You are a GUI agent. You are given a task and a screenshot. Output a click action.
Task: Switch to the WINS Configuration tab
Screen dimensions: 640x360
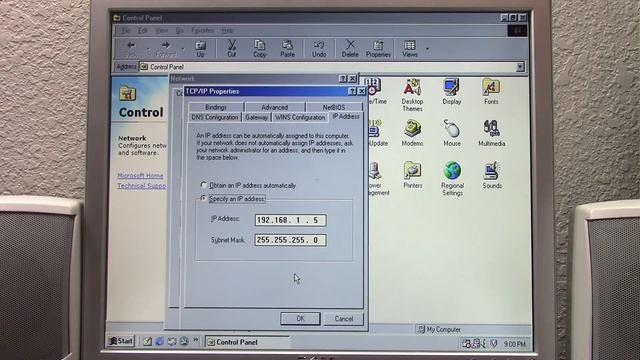coord(300,117)
